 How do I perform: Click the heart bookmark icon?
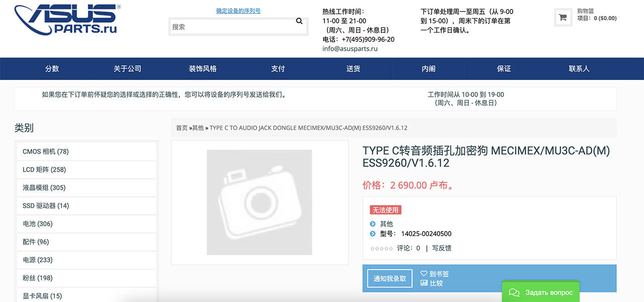point(424,274)
